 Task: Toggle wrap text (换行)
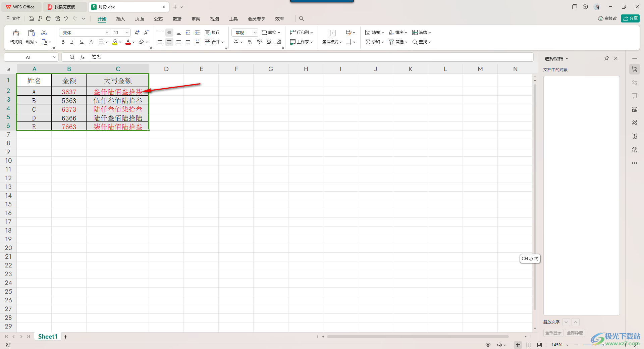pyautogui.click(x=212, y=33)
